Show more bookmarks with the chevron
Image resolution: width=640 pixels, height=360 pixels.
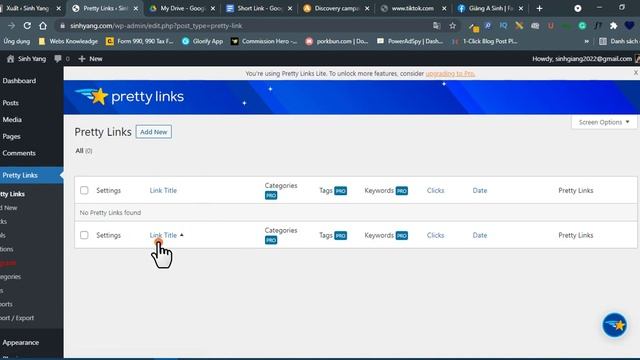[x=587, y=41]
